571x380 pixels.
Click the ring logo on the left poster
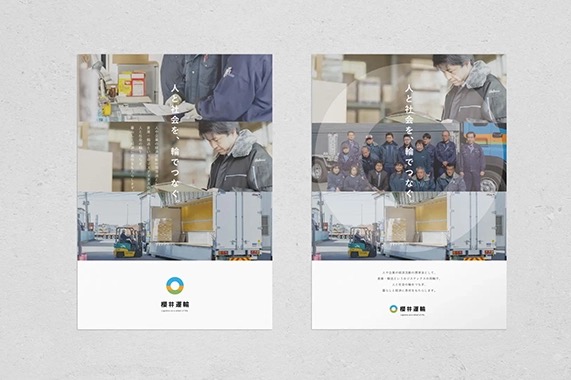tap(175, 286)
